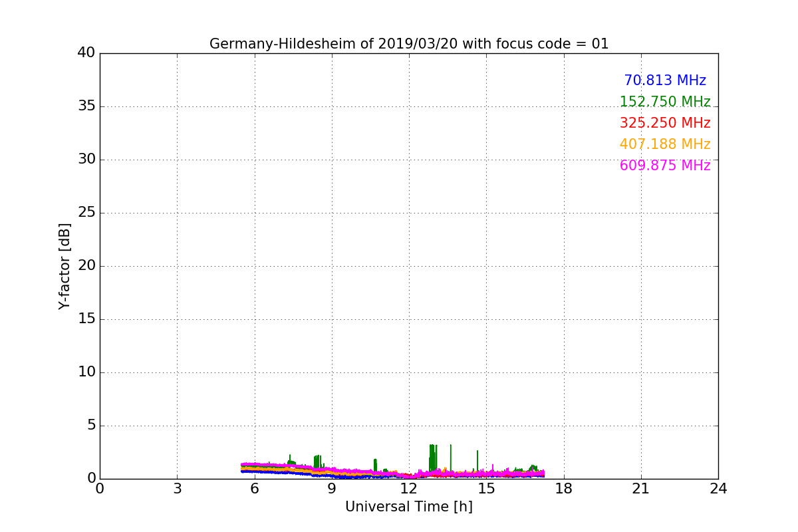Click the green spike near 10.7 h
This screenshot has height=532, width=798.
coord(375,466)
